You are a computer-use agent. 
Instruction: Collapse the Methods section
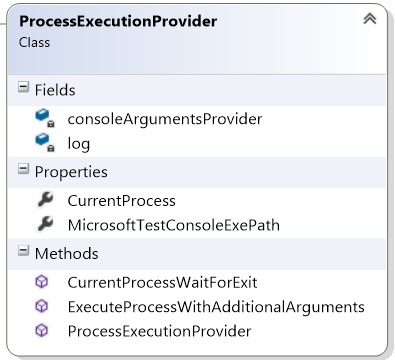pyautogui.click(x=23, y=251)
